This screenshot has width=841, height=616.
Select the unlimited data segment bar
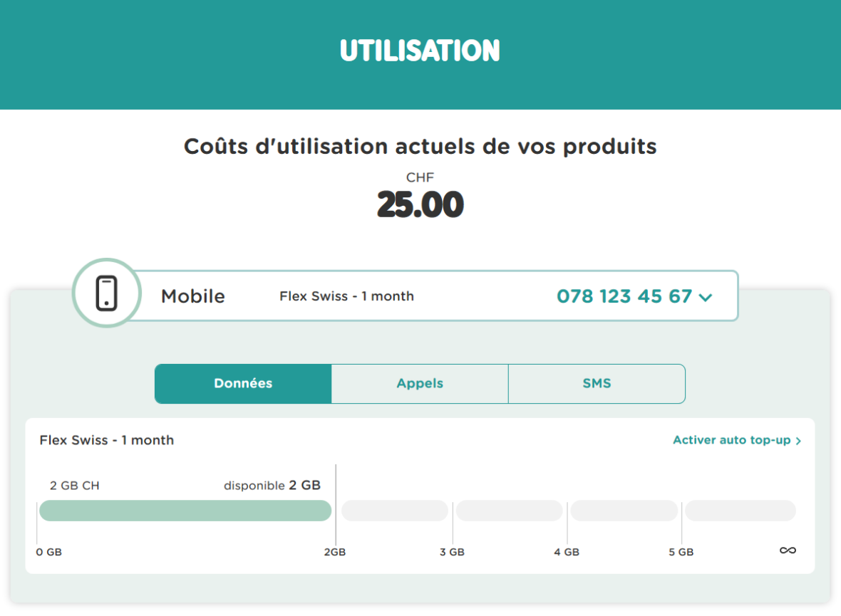tap(741, 511)
